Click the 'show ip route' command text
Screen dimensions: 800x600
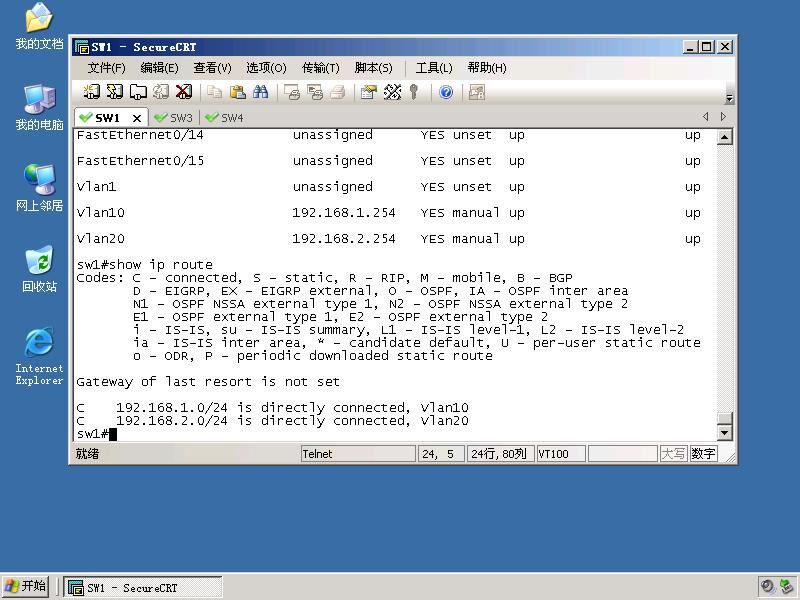[x=160, y=265]
